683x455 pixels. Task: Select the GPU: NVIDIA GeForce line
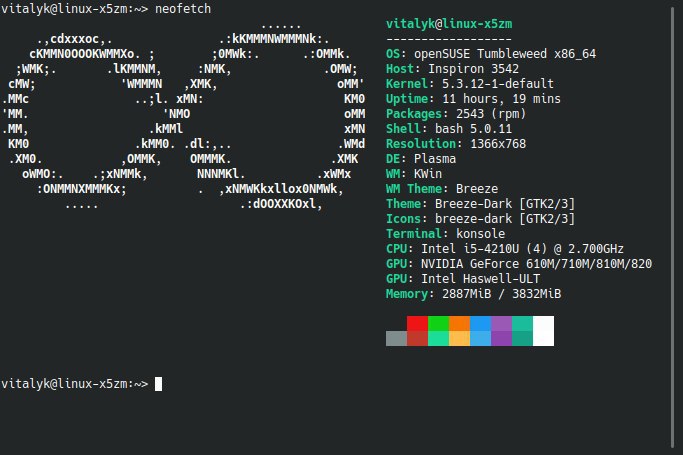pos(519,264)
